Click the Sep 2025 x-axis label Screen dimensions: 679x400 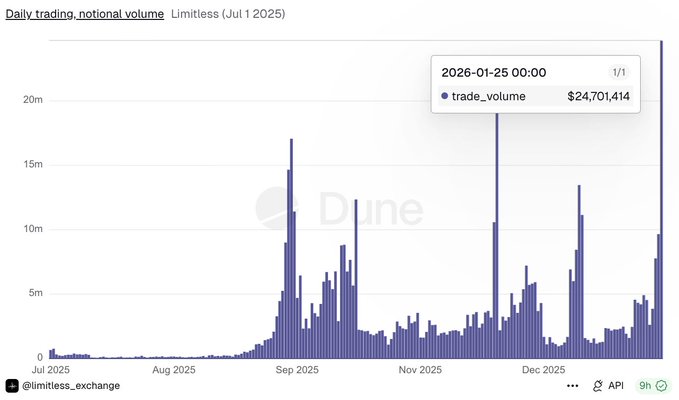tap(299, 369)
